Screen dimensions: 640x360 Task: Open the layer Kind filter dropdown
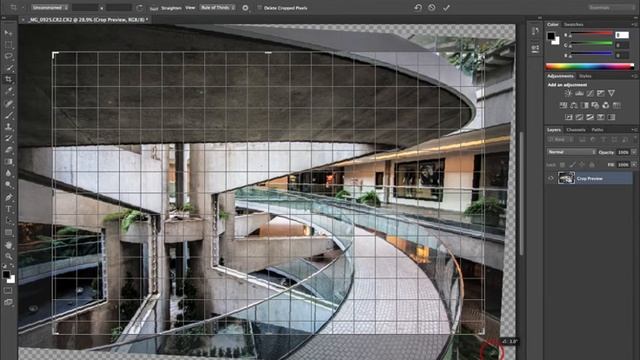tap(559, 140)
